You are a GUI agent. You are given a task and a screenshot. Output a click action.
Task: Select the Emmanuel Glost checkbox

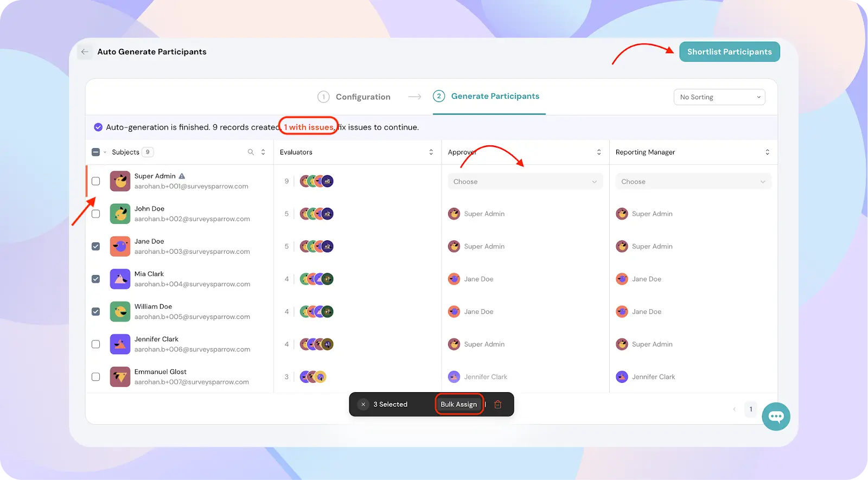[x=96, y=377]
